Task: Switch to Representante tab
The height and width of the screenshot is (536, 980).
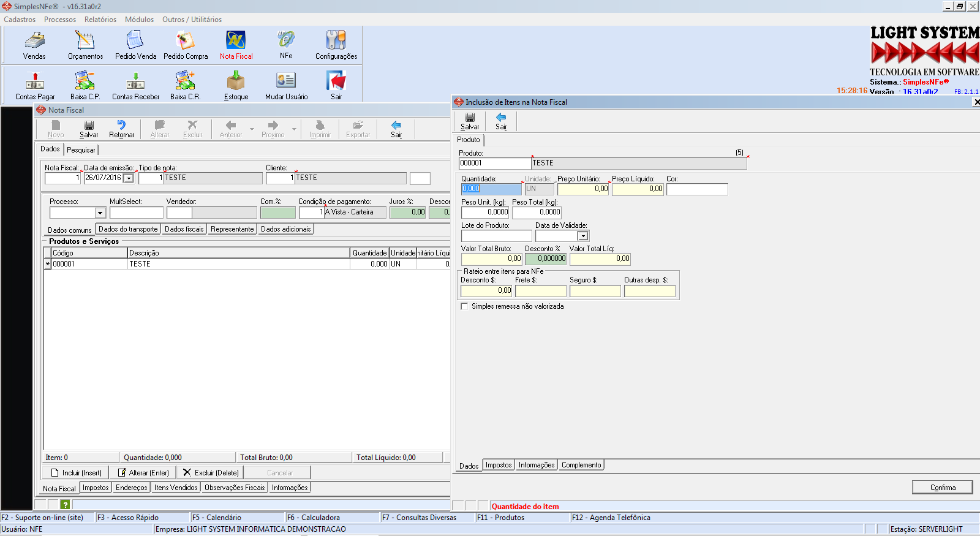Action: [x=232, y=229]
